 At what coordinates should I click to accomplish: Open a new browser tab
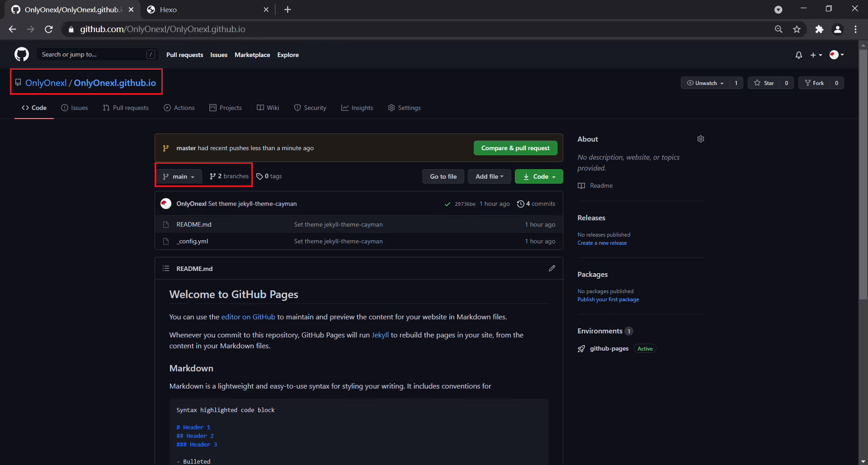[288, 9]
